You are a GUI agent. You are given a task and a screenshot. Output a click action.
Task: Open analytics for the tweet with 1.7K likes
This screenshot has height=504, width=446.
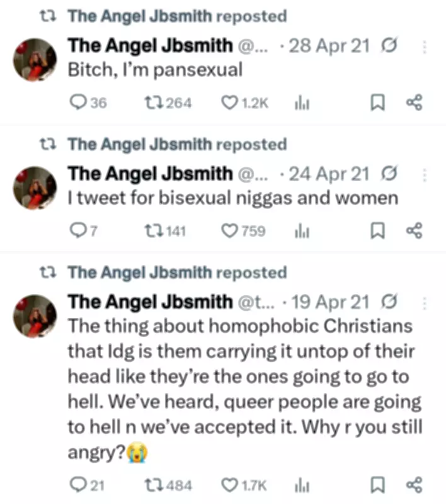point(300,485)
